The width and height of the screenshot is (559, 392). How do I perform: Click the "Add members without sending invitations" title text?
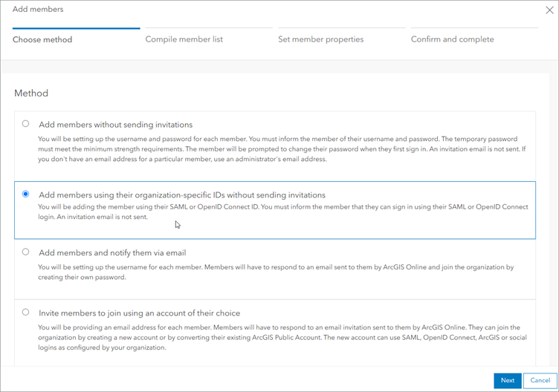115,125
